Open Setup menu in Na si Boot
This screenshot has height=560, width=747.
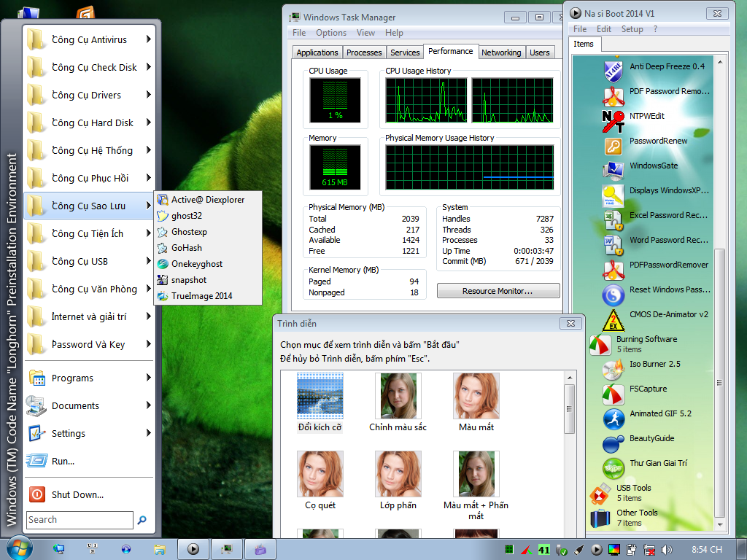(x=632, y=29)
